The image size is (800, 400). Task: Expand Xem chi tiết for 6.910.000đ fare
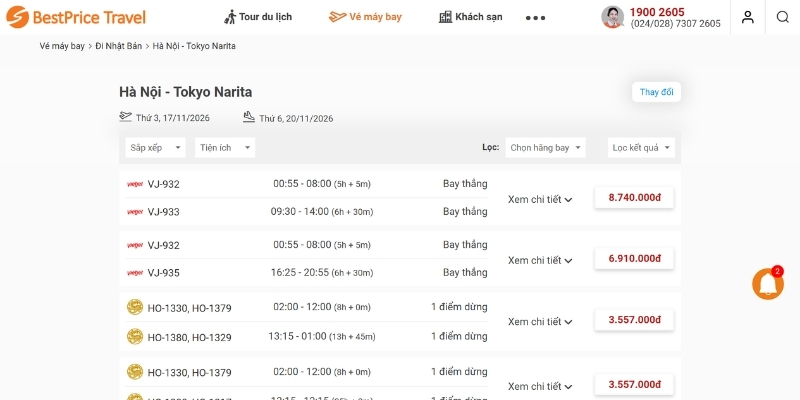[540, 260]
